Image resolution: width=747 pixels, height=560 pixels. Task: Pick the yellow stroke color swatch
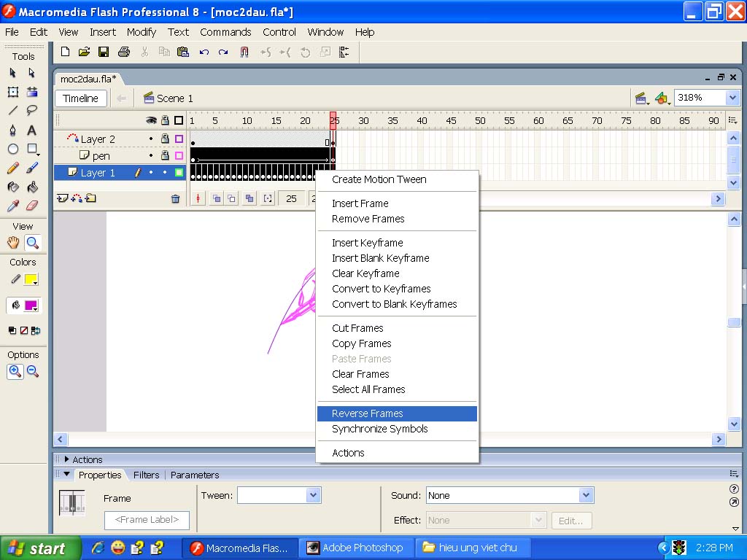coord(31,279)
